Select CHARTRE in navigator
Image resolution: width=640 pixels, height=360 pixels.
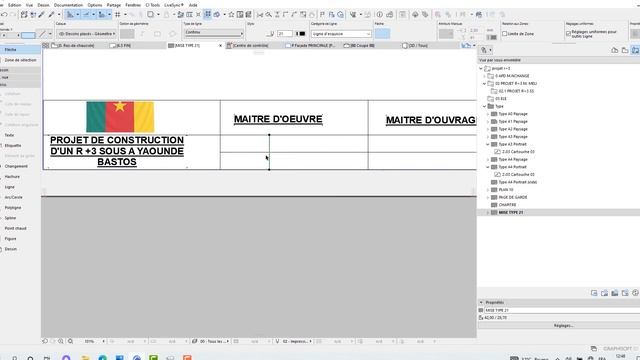pos(507,205)
